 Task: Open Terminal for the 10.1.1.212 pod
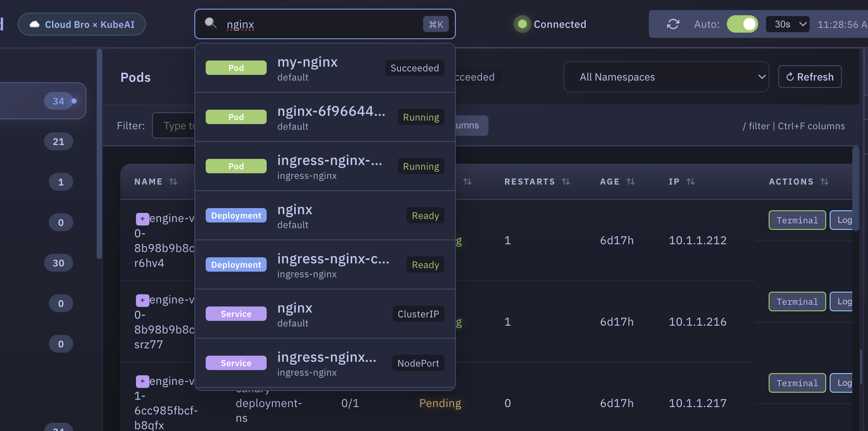pyautogui.click(x=797, y=220)
